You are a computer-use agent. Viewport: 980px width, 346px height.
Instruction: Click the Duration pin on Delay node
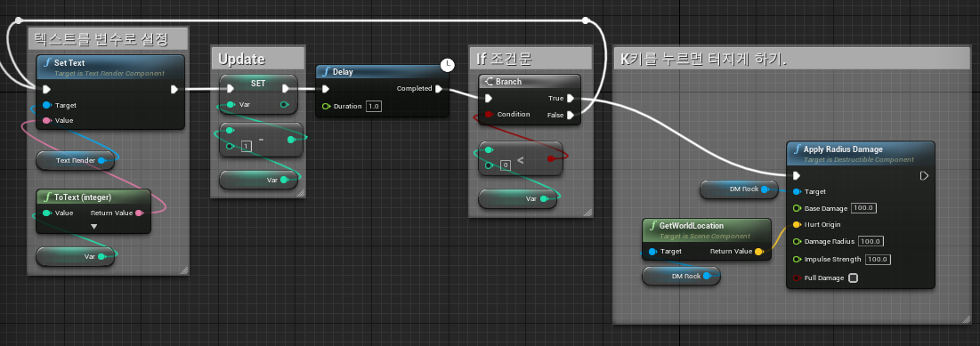pyautogui.click(x=326, y=106)
